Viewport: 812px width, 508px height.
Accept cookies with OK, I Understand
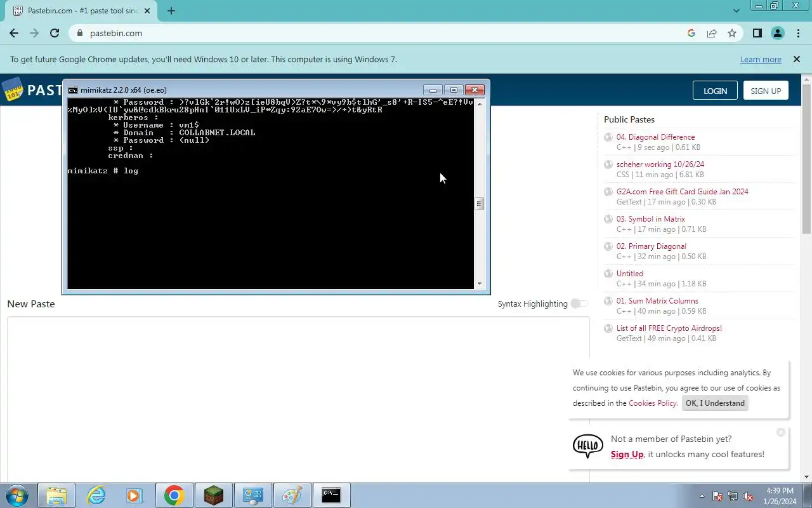(x=715, y=403)
